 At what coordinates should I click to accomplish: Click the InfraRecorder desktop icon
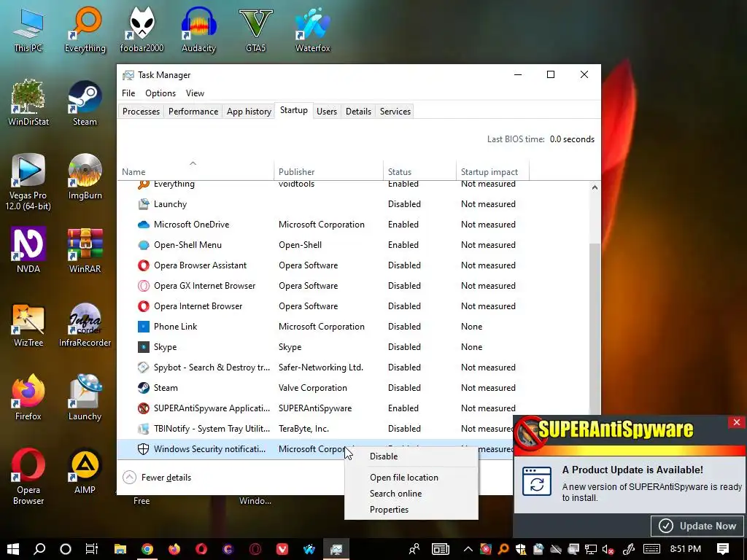coord(85,324)
